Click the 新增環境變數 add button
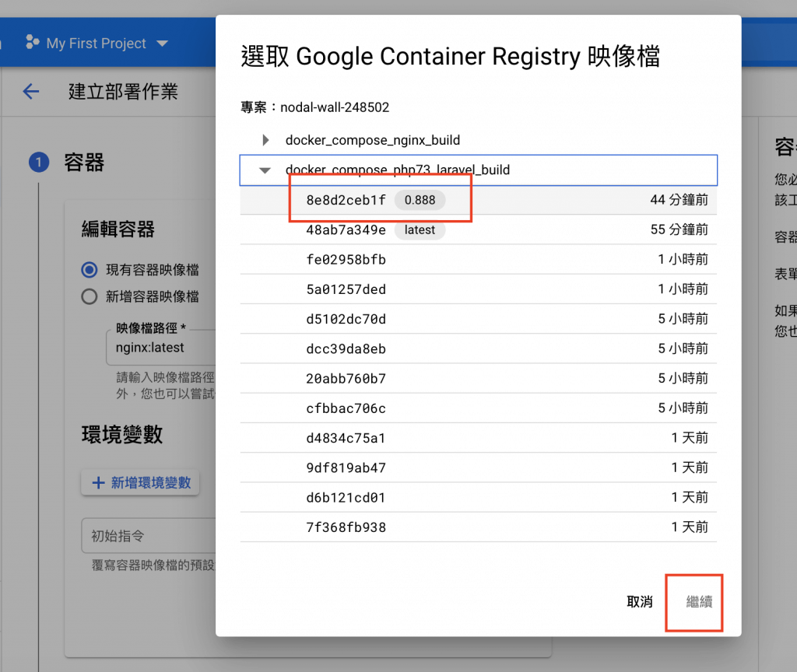This screenshot has height=672, width=797. pyautogui.click(x=140, y=482)
